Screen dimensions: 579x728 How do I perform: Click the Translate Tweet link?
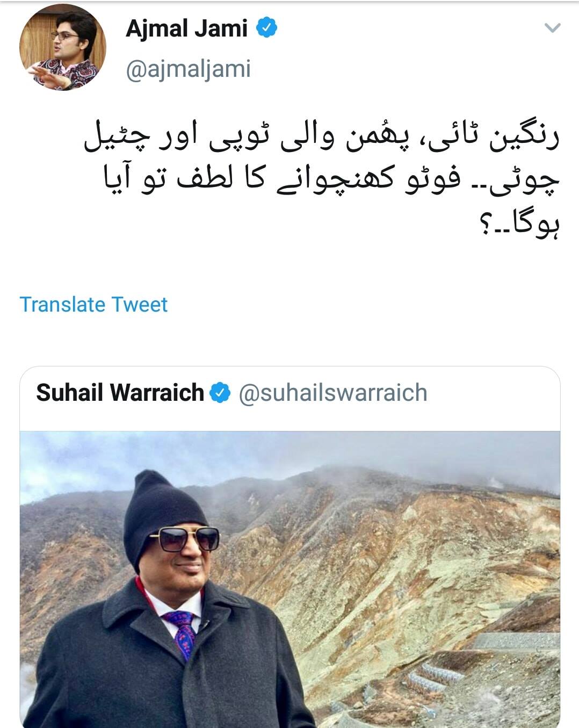(x=93, y=305)
